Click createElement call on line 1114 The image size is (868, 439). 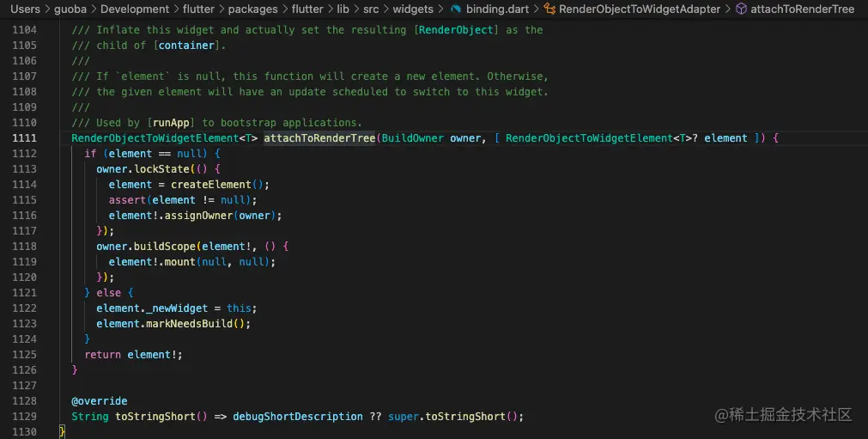211,185
